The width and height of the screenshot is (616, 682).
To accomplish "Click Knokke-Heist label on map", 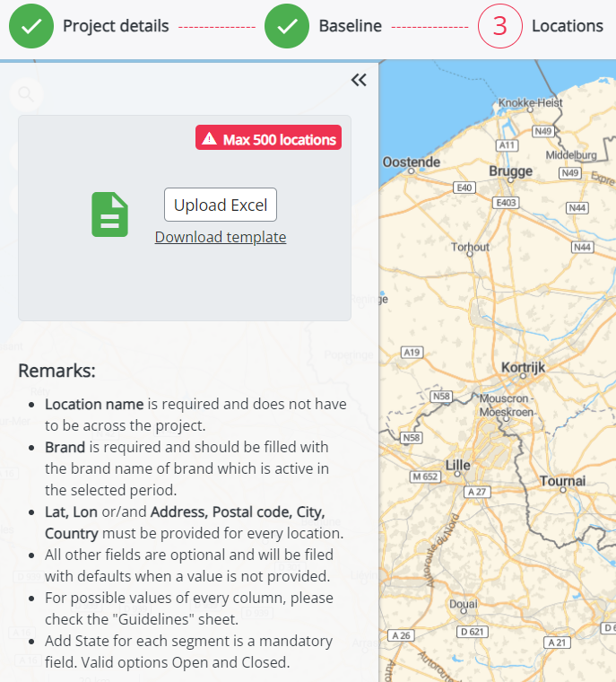I will pos(530,103).
